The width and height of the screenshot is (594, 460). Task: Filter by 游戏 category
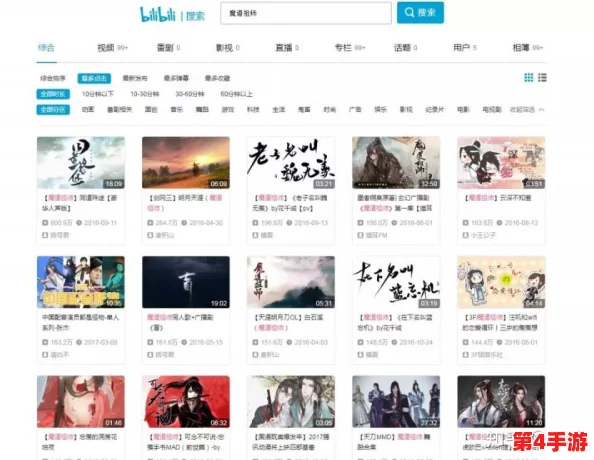(228, 110)
